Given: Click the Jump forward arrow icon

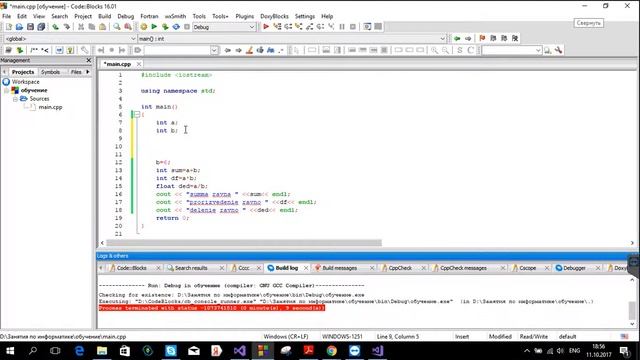Looking at the screenshot, I should [468, 38].
